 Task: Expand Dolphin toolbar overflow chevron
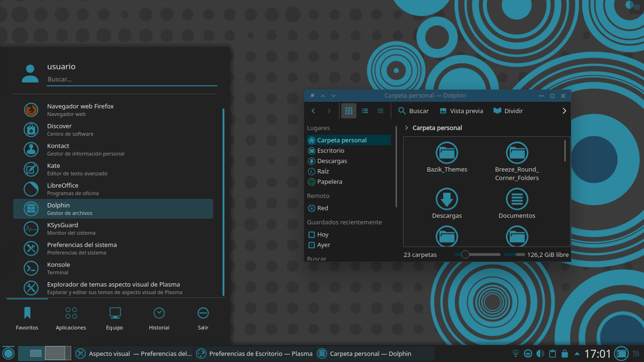(x=564, y=111)
